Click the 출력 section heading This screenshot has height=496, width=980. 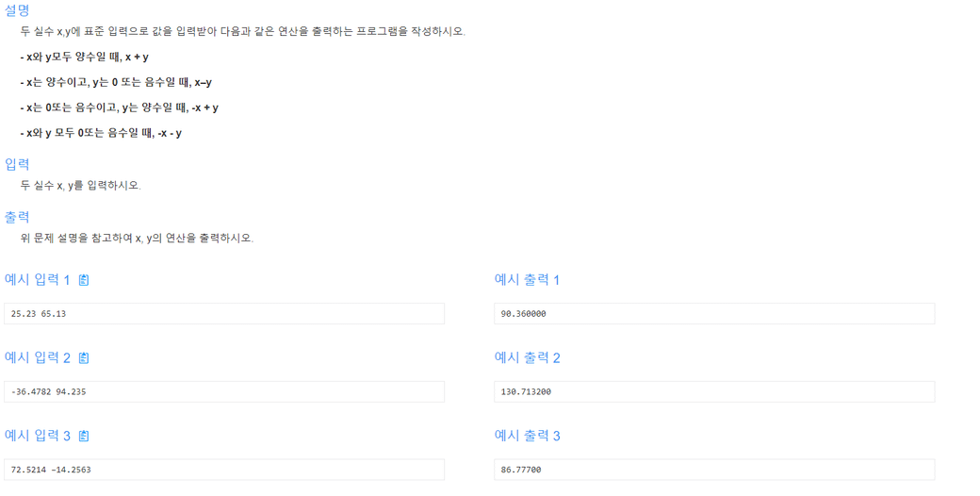17,217
